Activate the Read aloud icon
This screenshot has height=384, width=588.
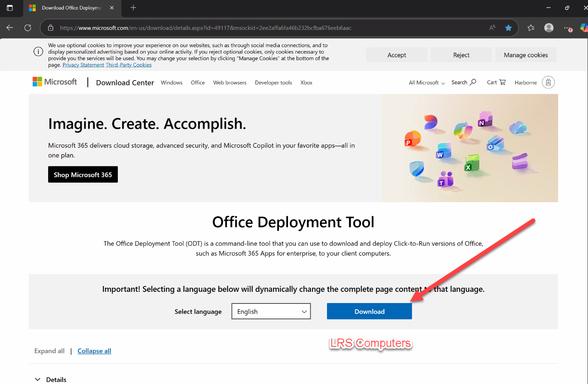click(x=492, y=28)
